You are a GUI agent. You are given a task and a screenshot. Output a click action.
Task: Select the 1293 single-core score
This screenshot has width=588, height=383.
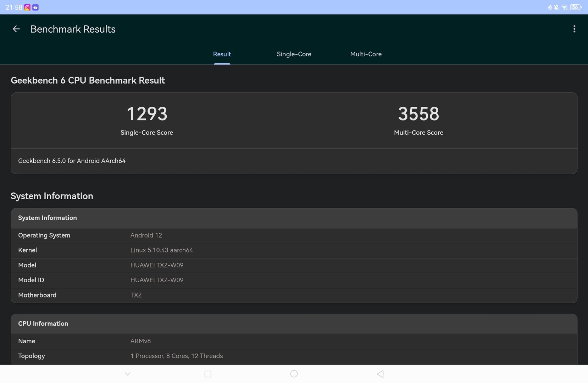click(147, 114)
